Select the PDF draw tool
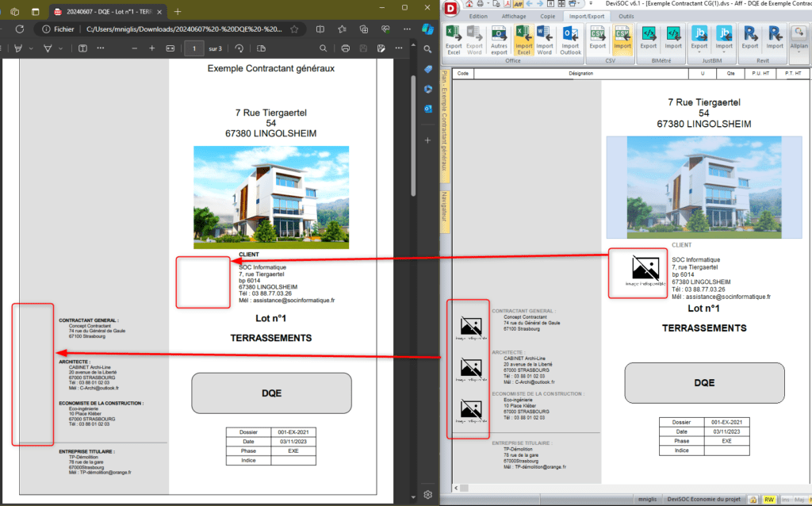The height and width of the screenshot is (506, 812). tap(48, 48)
